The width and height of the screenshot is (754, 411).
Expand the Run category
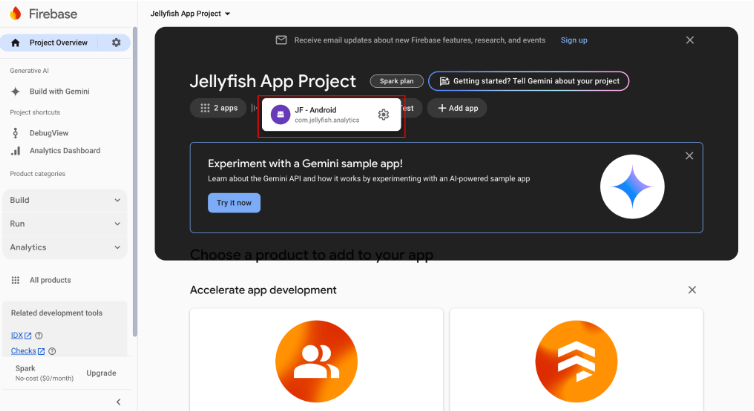point(65,224)
